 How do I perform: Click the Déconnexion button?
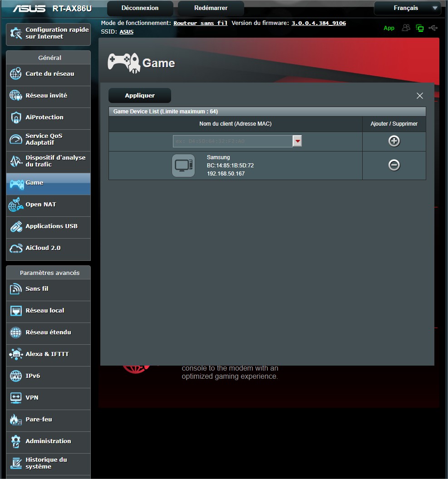(140, 8)
